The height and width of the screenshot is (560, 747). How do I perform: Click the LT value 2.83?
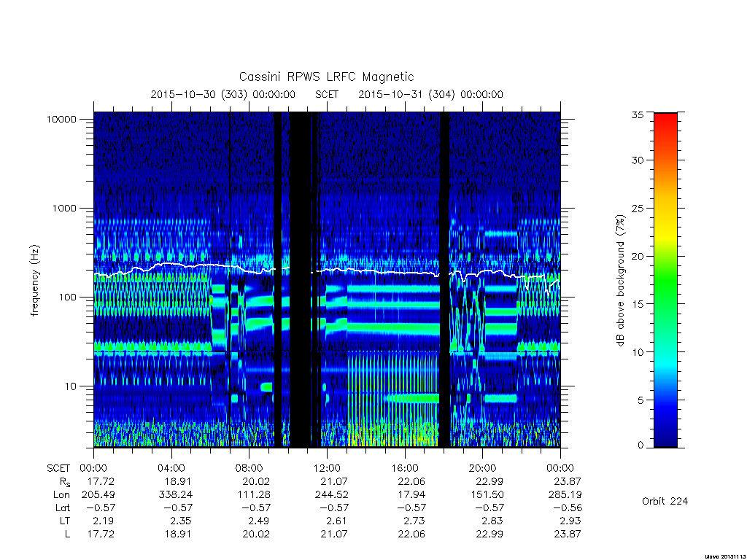(x=493, y=521)
